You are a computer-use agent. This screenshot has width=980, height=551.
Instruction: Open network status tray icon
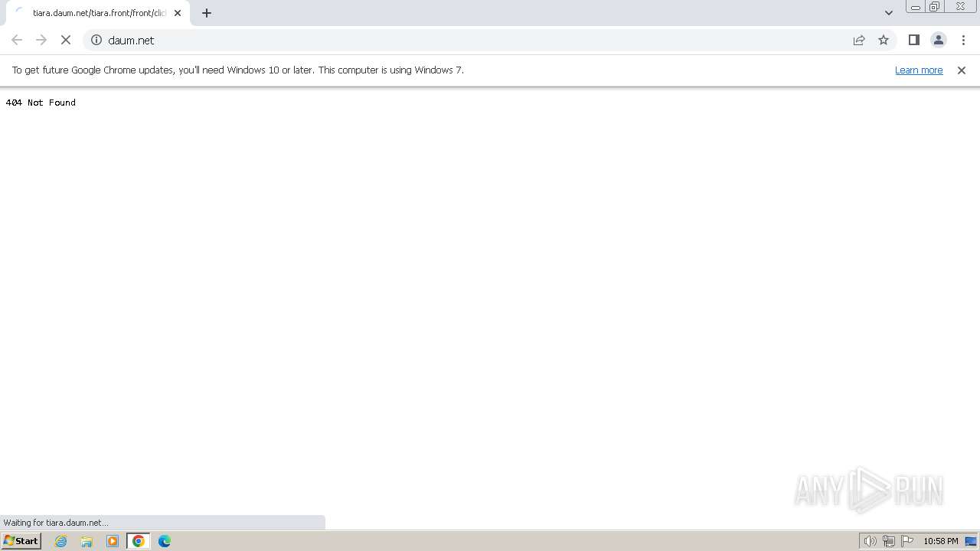(x=888, y=541)
